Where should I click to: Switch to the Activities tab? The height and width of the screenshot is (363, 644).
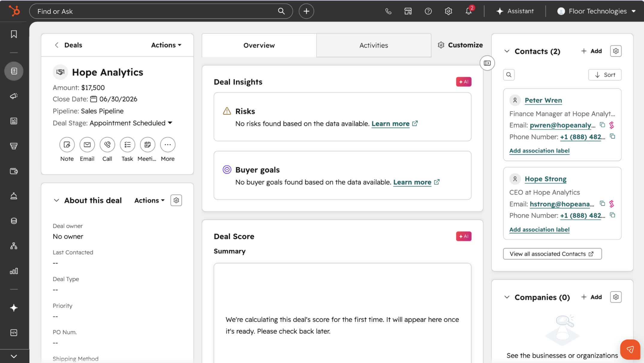tap(374, 45)
